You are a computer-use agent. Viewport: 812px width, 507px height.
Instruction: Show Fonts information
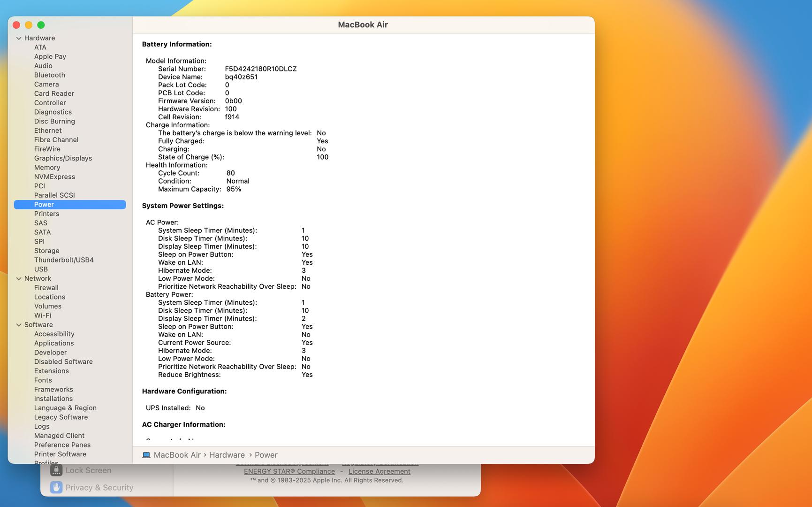[43, 380]
